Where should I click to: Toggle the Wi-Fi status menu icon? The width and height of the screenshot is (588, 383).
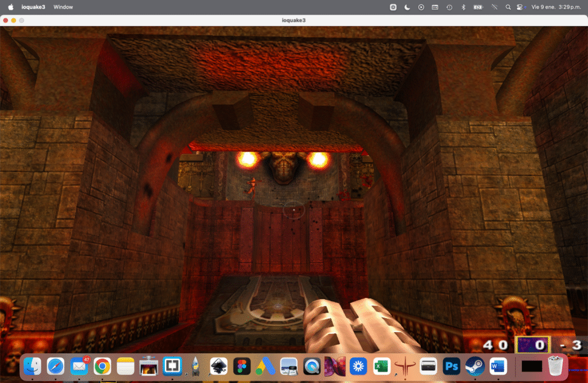point(493,7)
